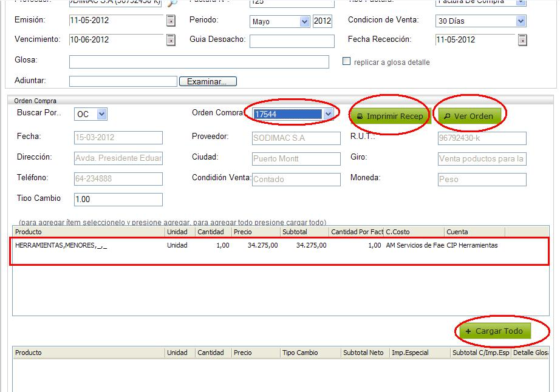Click the C.Costo column header
The height and width of the screenshot is (392, 560).
(x=414, y=232)
